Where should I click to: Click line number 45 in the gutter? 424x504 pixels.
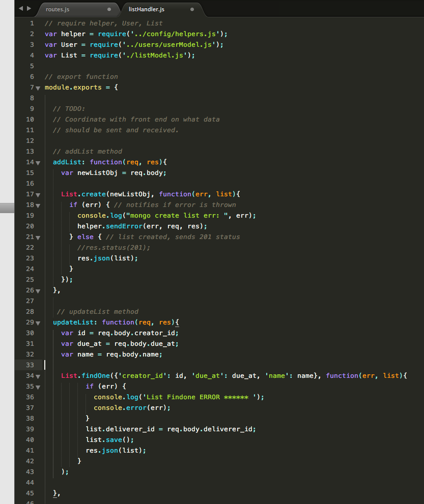pyautogui.click(x=30, y=493)
